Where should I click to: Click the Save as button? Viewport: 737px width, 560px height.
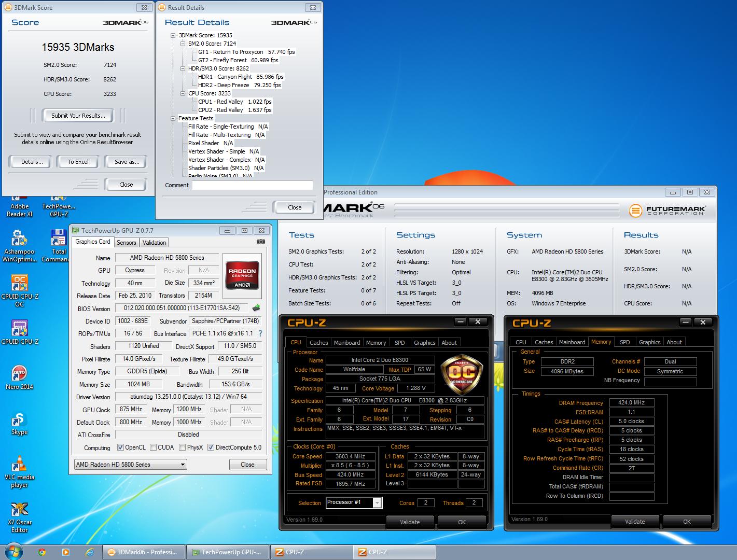[x=127, y=162]
